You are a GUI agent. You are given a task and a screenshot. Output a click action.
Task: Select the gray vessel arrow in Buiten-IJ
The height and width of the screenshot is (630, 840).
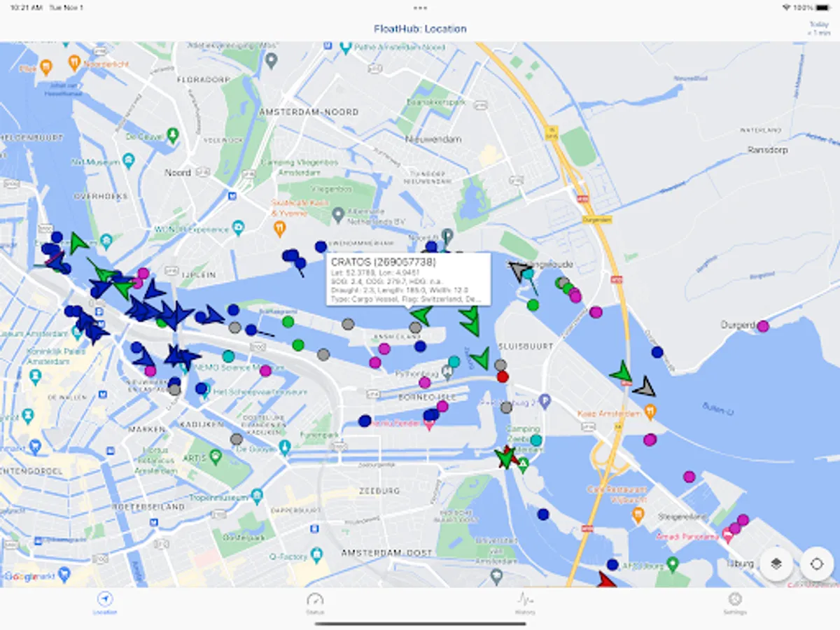click(x=645, y=386)
